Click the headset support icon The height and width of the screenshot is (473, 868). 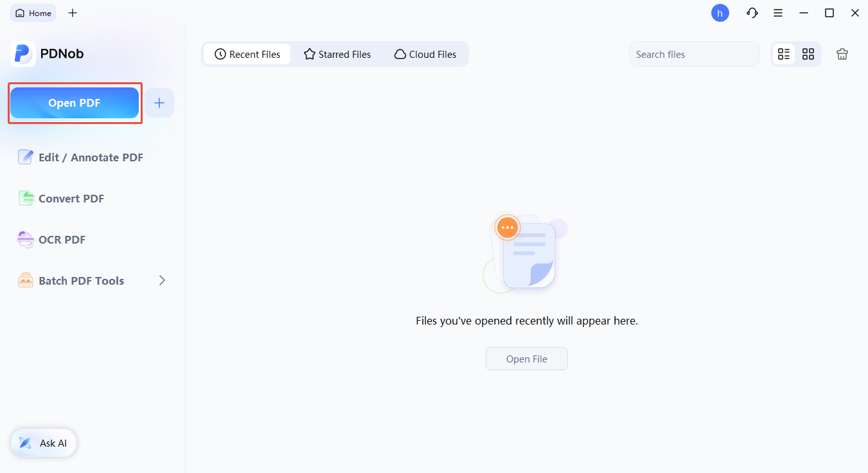coord(752,13)
